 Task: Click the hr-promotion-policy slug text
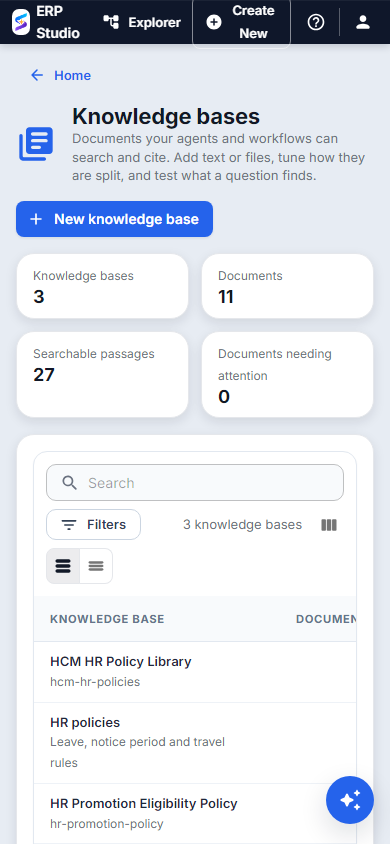tap(107, 824)
